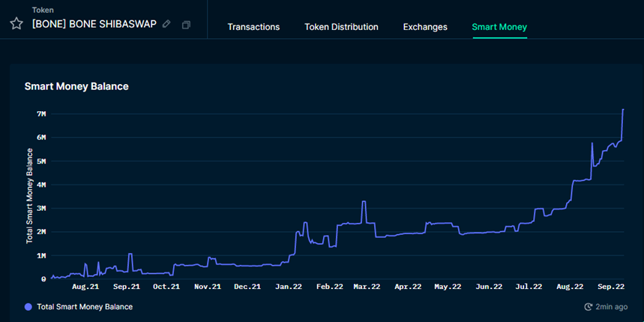Click the refresh clock icon beside 2min ago
644x322 pixels.
588,307
